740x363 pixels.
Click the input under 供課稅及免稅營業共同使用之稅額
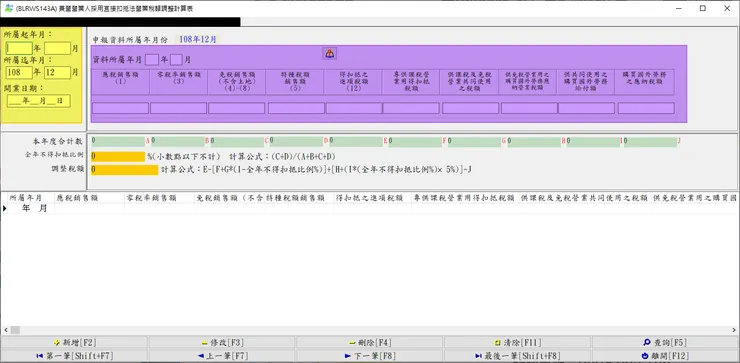point(470,108)
